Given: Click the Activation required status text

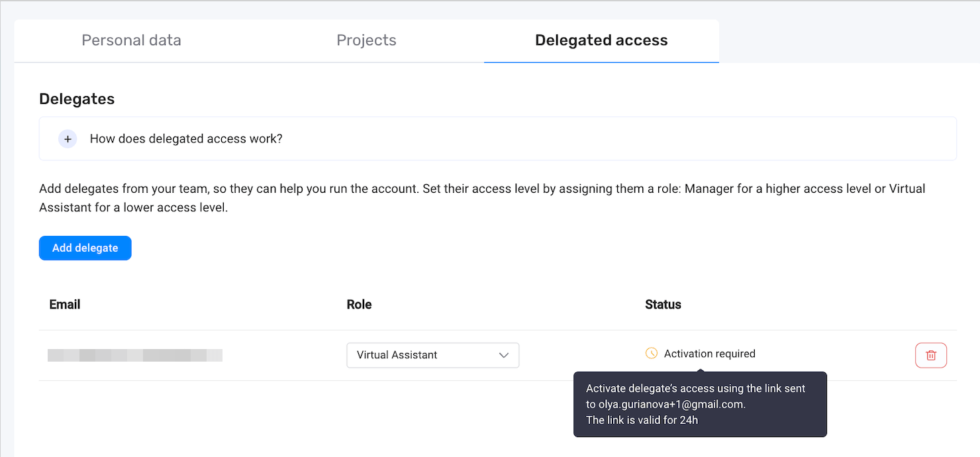Looking at the screenshot, I should 710,354.
